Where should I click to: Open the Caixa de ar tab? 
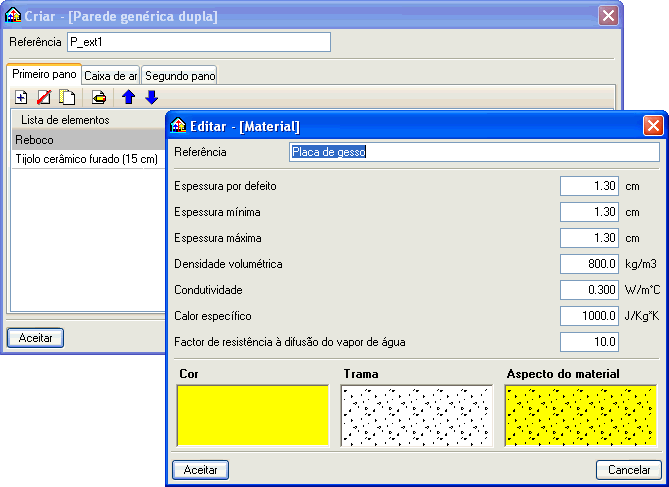pyautogui.click(x=111, y=76)
